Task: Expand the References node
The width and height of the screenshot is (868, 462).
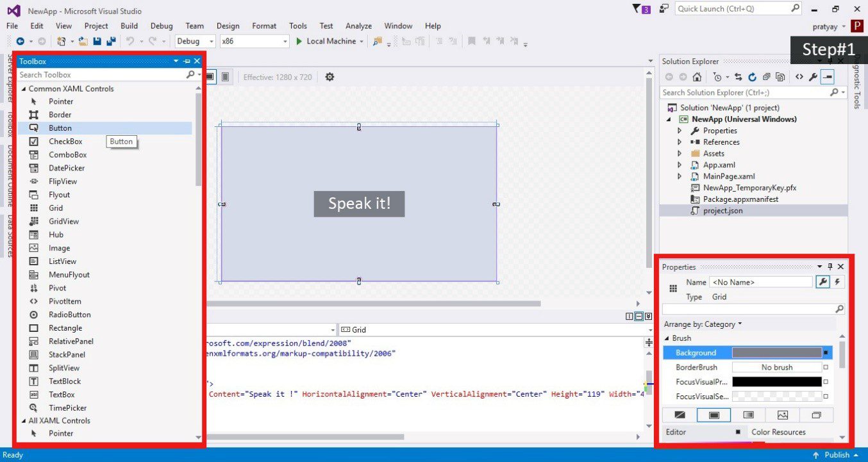Action: coord(680,142)
